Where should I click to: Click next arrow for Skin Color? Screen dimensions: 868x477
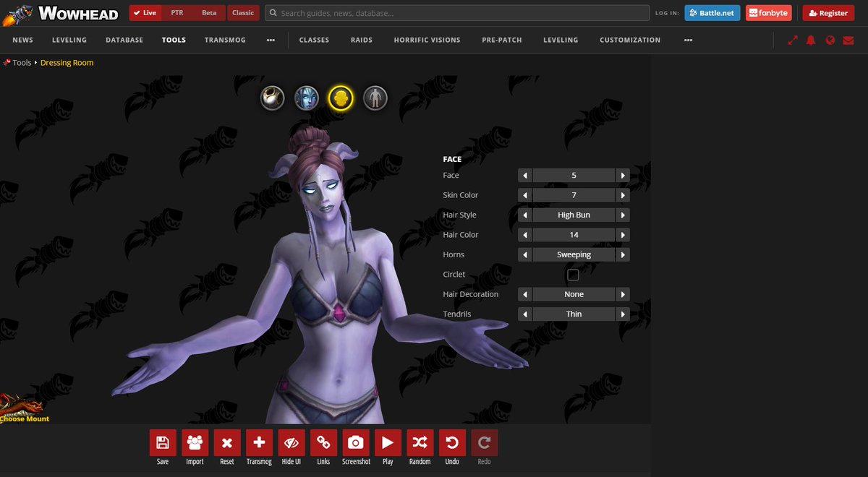[623, 195]
